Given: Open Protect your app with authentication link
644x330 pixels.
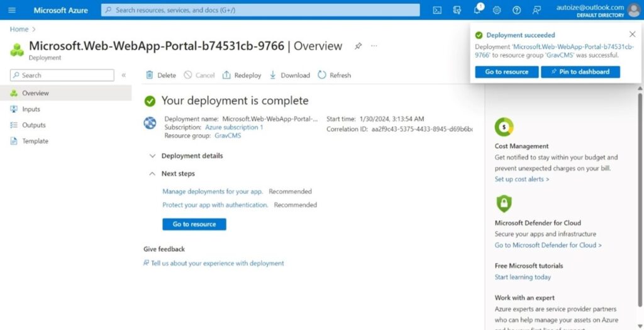Looking at the screenshot, I should (x=215, y=205).
